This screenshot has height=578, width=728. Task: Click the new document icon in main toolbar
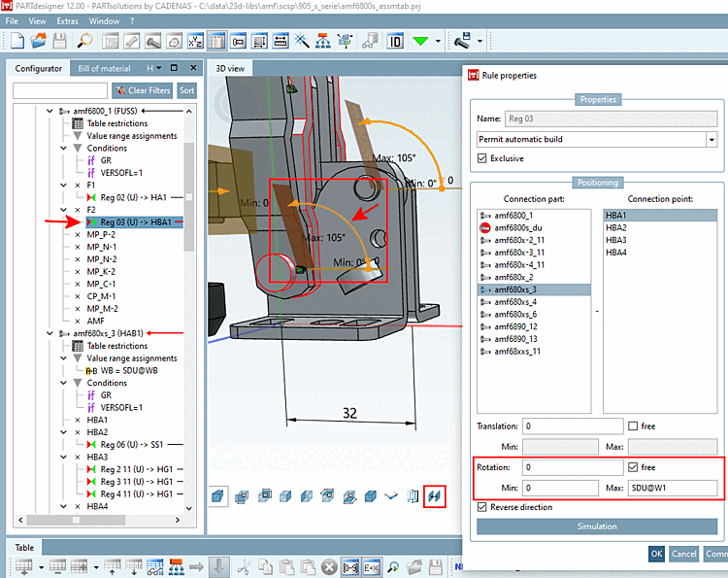(x=17, y=41)
